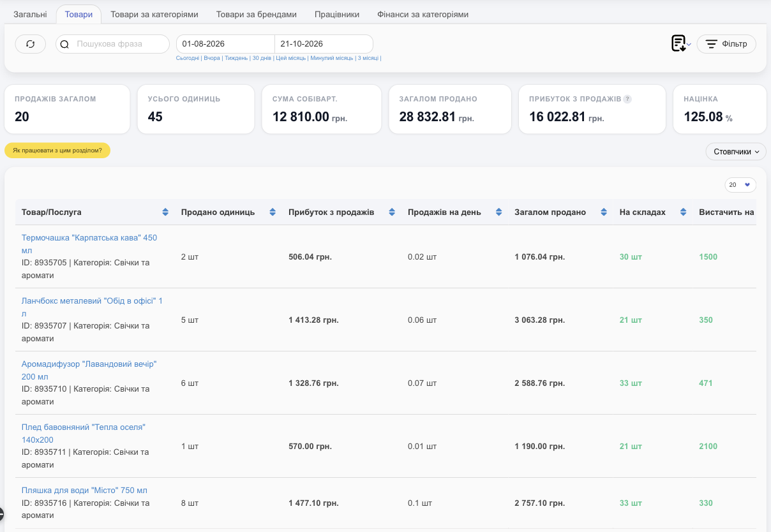Open the rows-per-page dropdown showing 20
The image size is (771, 532).
tap(740, 185)
